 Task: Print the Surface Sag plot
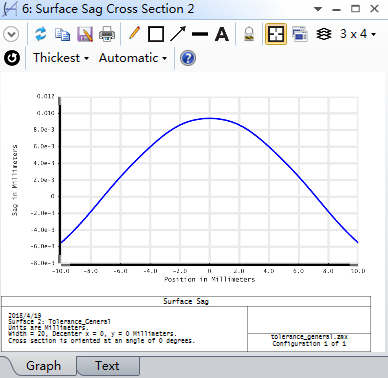pos(107,34)
